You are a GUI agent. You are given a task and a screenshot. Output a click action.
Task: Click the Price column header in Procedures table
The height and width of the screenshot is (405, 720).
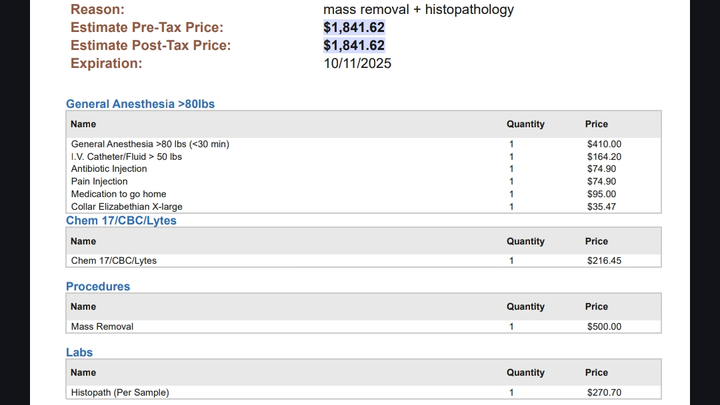point(596,307)
